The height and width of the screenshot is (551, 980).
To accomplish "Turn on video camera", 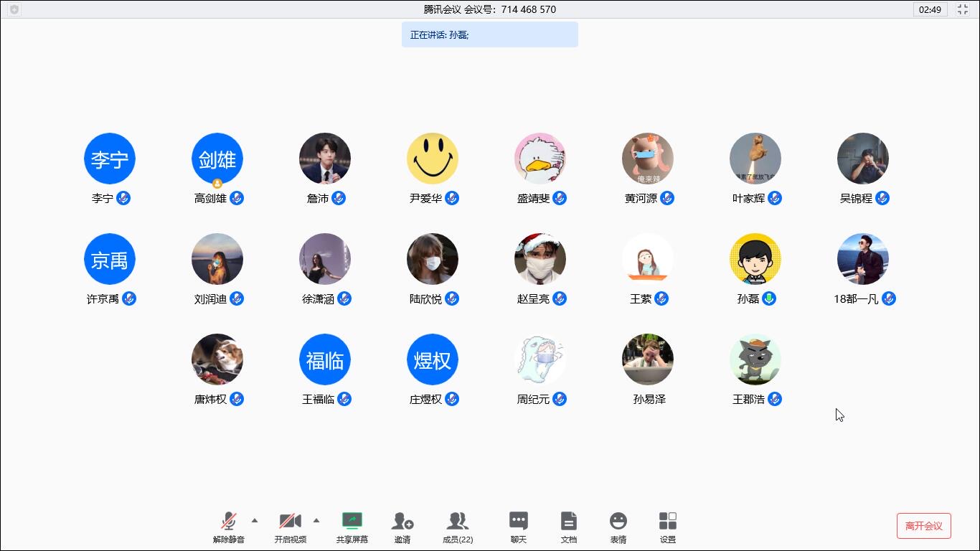I will coord(290,522).
